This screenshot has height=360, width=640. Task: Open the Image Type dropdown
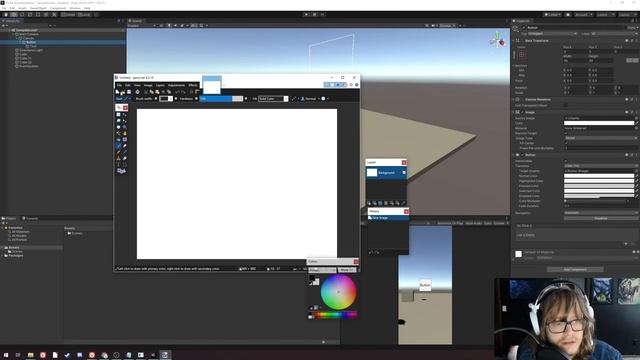pyautogui.click(x=600, y=138)
